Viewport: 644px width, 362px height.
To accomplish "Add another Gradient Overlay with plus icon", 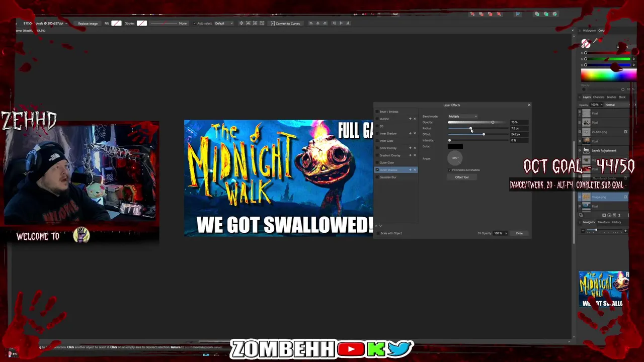I will (410, 155).
